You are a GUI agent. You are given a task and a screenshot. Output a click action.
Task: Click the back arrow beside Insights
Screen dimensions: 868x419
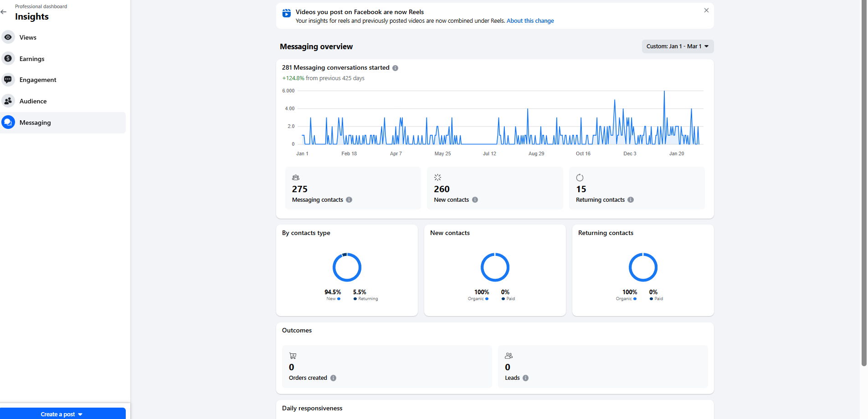pos(4,12)
